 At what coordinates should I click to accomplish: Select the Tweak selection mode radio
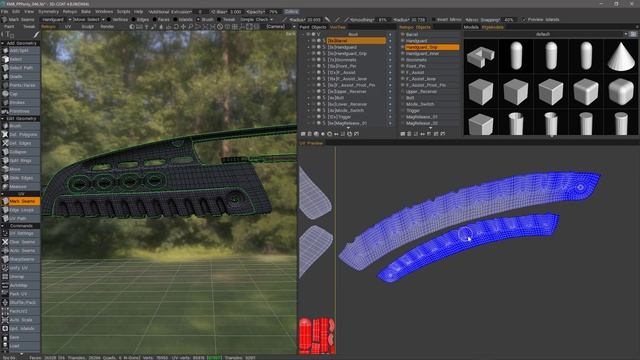point(226,19)
